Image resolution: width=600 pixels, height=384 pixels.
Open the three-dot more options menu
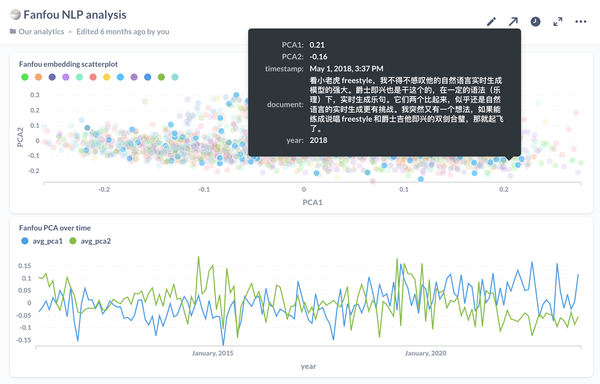(x=580, y=21)
